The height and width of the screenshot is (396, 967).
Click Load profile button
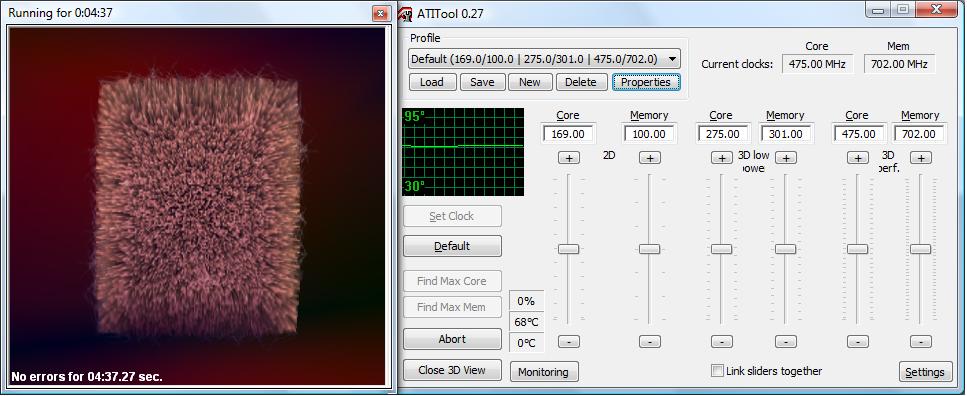point(432,82)
